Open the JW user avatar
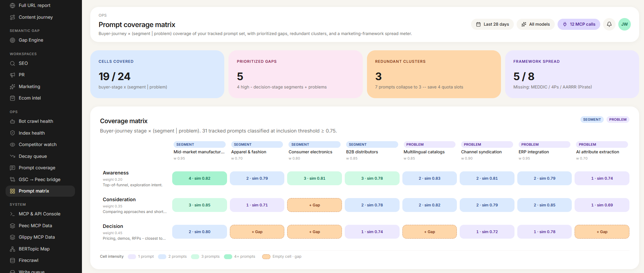The height and width of the screenshot is (273, 644). tap(624, 24)
